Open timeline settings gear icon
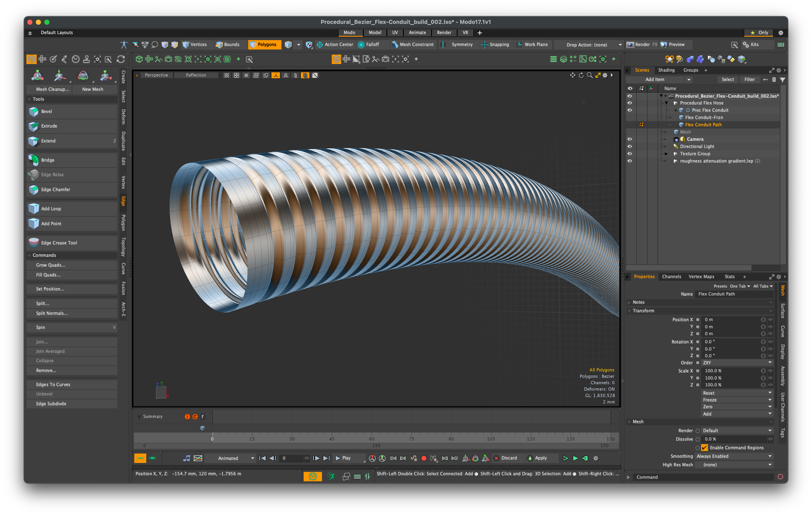The width and height of the screenshot is (812, 515). (596, 458)
